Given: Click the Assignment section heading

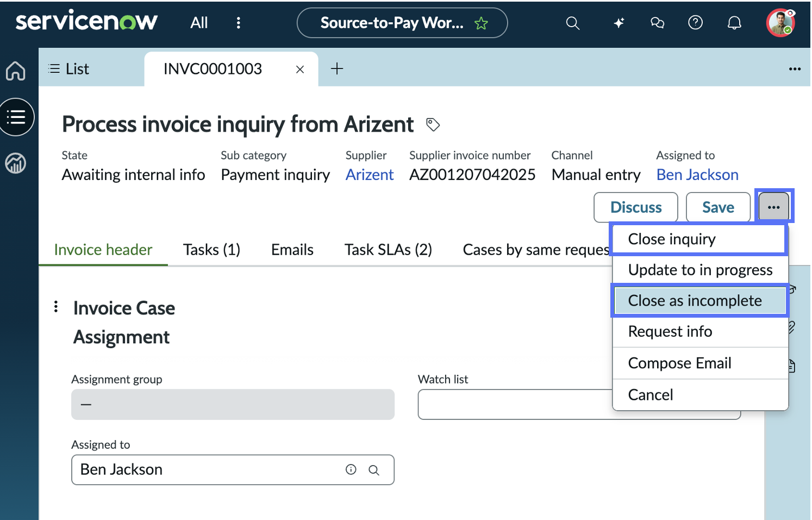Looking at the screenshot, I should point(121,337).
